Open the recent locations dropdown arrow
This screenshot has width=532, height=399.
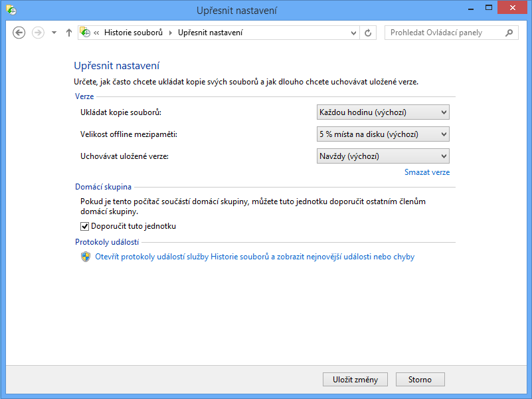point(54,33)
